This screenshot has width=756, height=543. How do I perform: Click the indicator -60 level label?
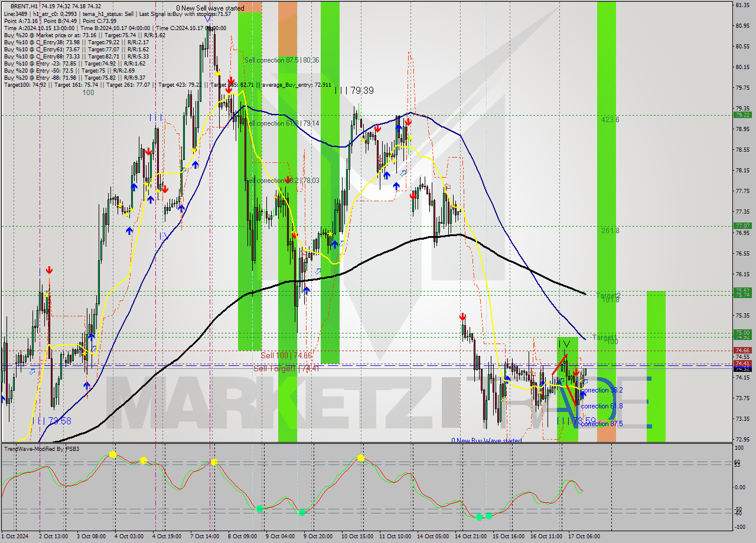739,513
